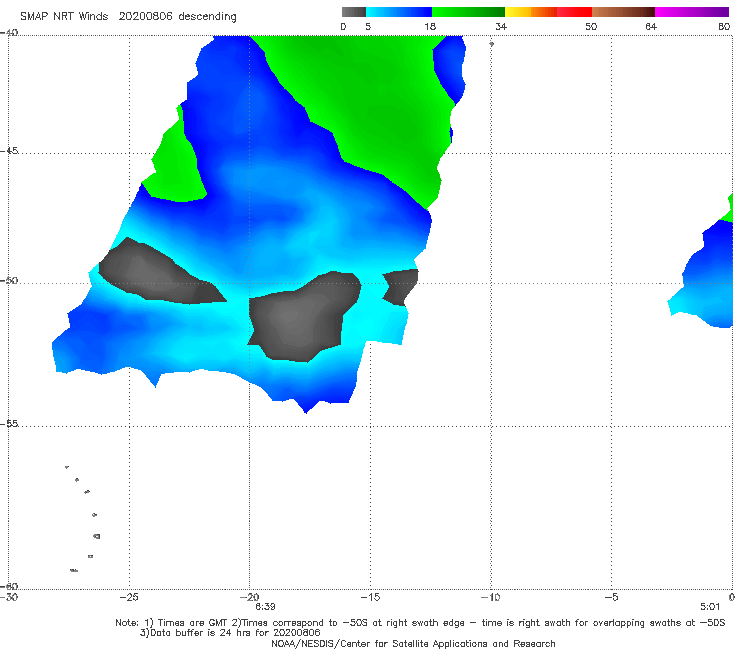This screenshot has height=650, width=740.
Task: Click the longitude label "-20"
Action: point(250,597)
